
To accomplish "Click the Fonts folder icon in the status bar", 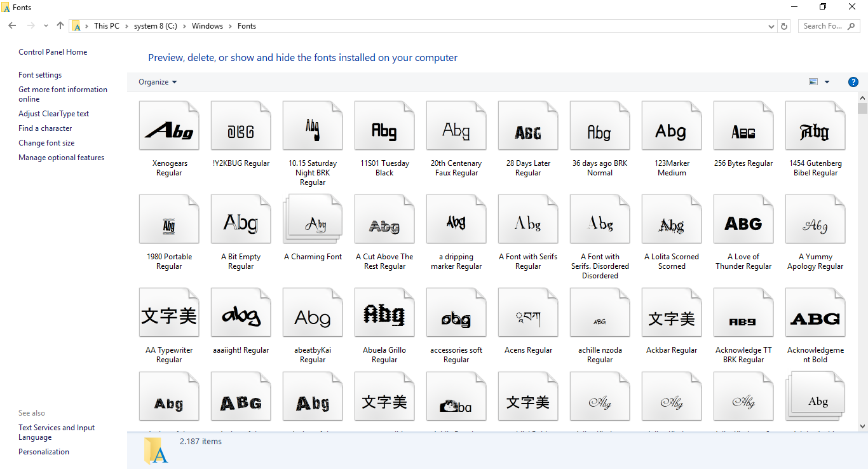I will pyautogui.click(x=156, y=450).
